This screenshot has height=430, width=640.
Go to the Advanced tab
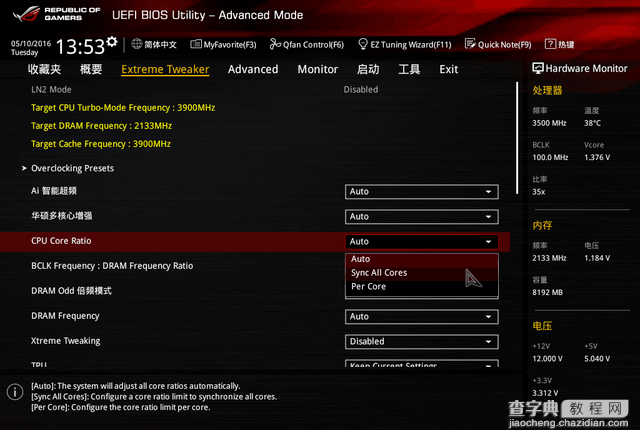pyautogui.click(x=253, y=69)
